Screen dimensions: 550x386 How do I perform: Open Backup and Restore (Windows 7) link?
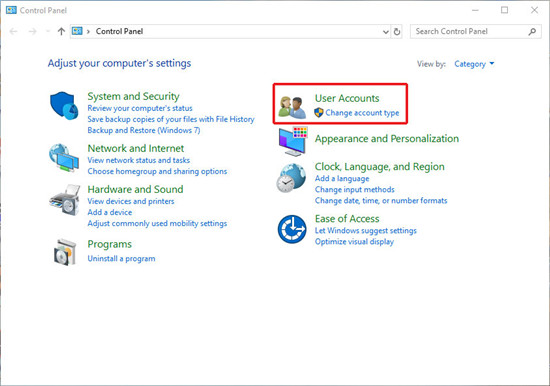point(144,130)
